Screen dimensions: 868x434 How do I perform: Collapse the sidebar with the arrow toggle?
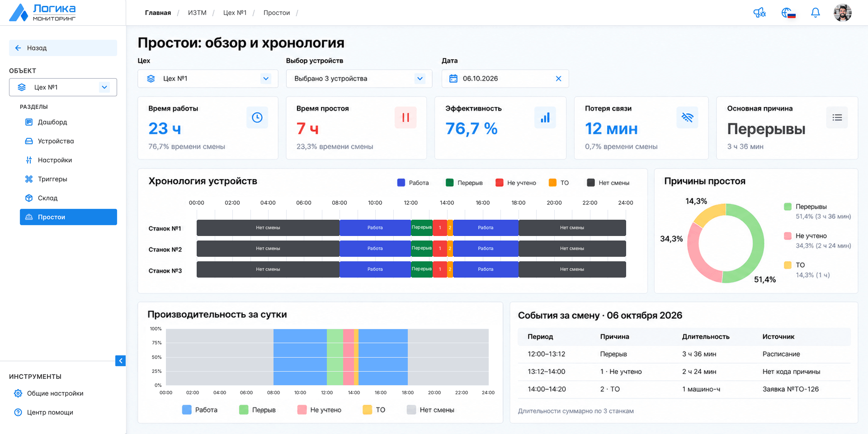click(120, 361)
